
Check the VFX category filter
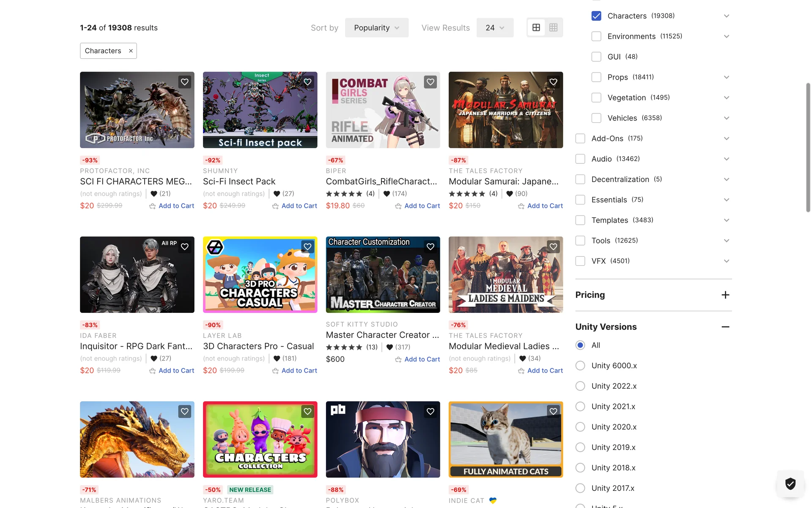[580, 261]
